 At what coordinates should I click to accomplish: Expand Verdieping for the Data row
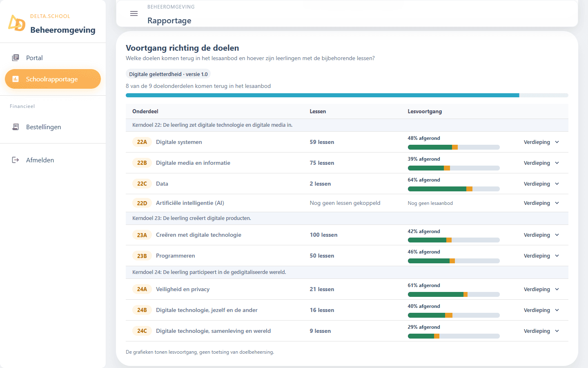tap(541, 184)
